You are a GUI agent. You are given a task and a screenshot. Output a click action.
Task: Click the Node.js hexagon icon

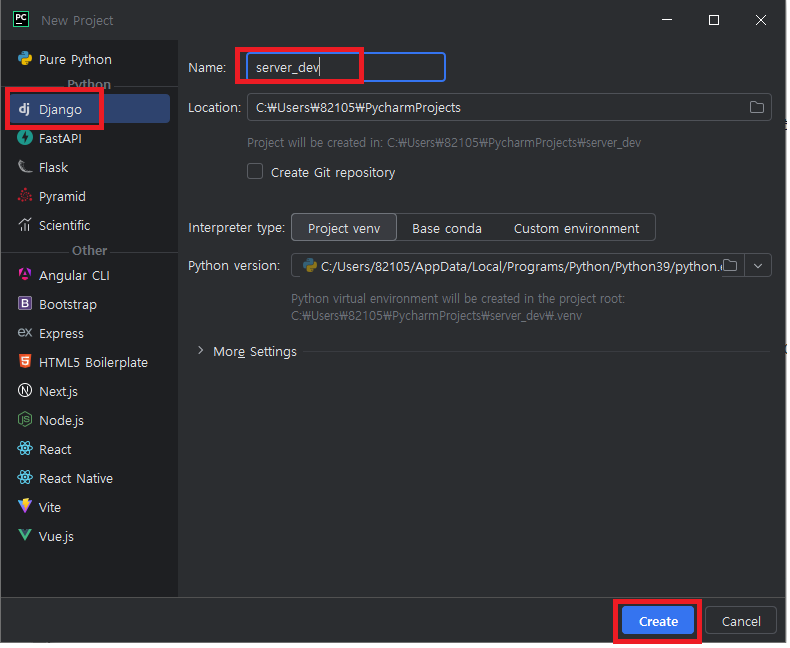tap(25, 420)
